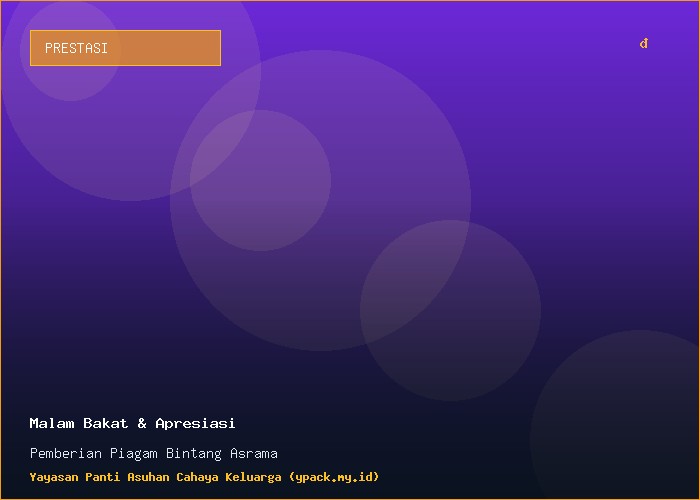The height and width of the screenshot is (500, 700).
Task: Click the word Piagam in the subtitle
Action: tap(134, 454)
